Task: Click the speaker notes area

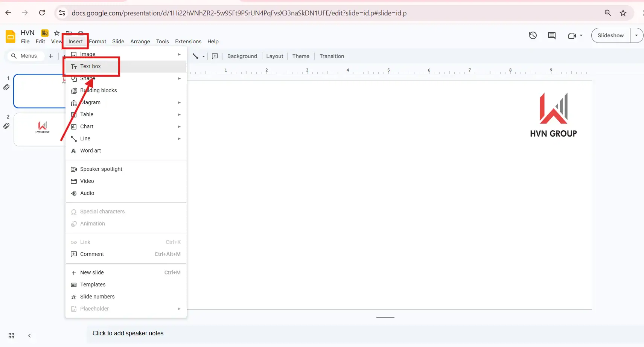Action: 128,333
